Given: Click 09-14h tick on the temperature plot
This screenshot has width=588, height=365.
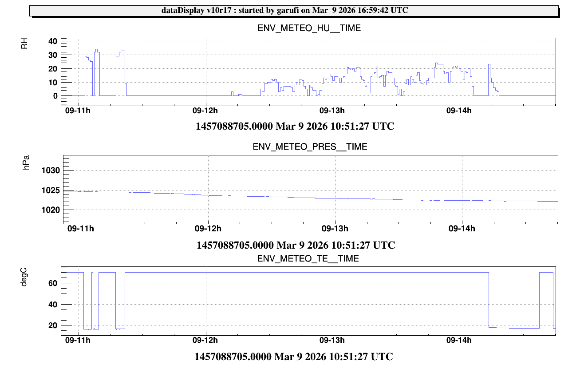Looking at the screenshot, I should pyautogui.click(x=460, y=341).
